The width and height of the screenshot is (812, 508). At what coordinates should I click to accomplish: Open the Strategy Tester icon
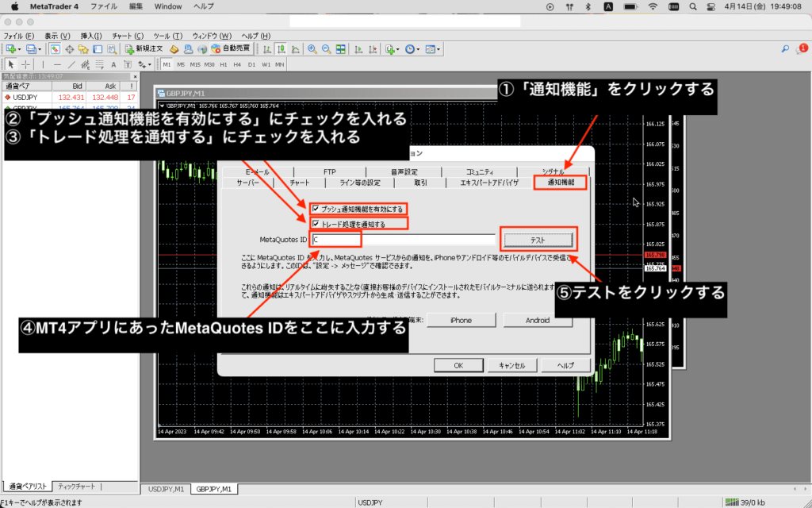(x=111, y=49)
